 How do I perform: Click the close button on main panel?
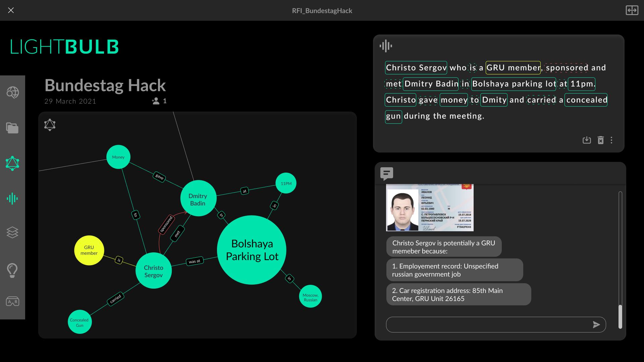pos(11,10)
